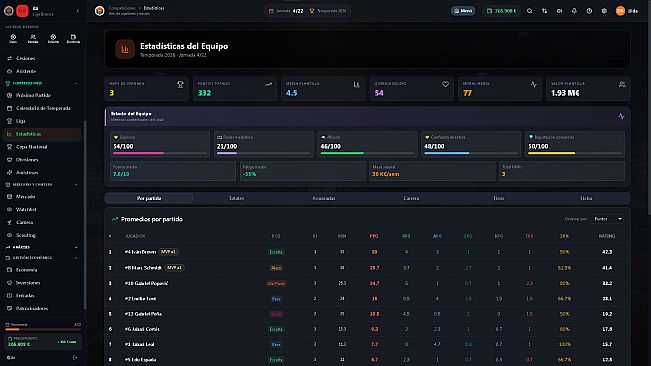Screen dimensions: 651x366
Task: Click the Iván Brown player row
Action: point(367,252)
